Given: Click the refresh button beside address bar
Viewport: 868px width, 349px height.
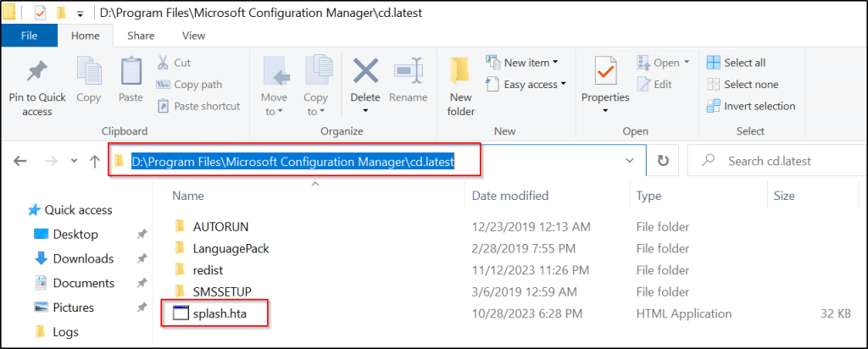Looking at the screenshot, I should coord(663,161).
